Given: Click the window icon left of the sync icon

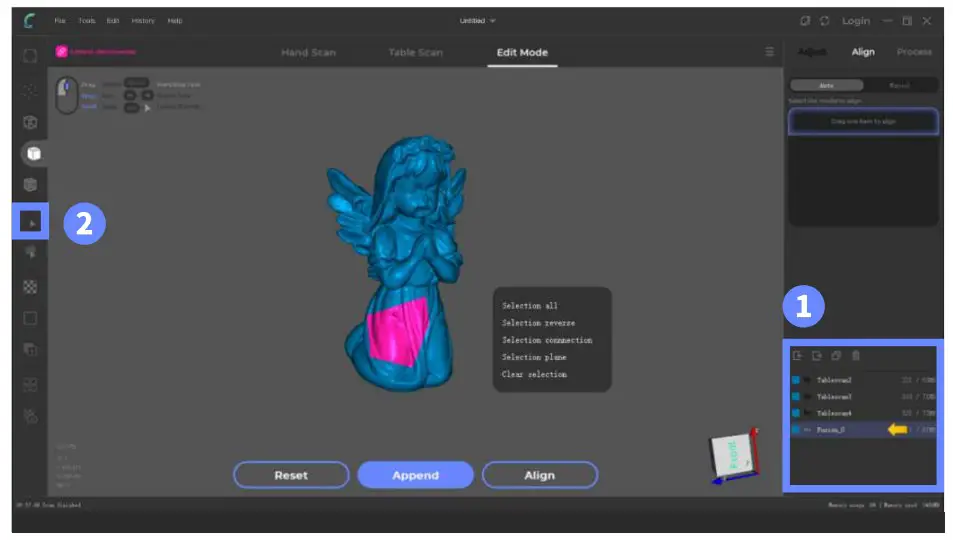Looking at the screenshot, I should 805,21.
